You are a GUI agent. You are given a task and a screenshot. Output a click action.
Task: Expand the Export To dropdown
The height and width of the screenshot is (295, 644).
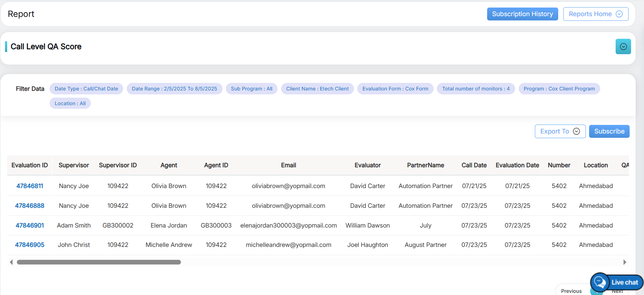coord(560,131)
